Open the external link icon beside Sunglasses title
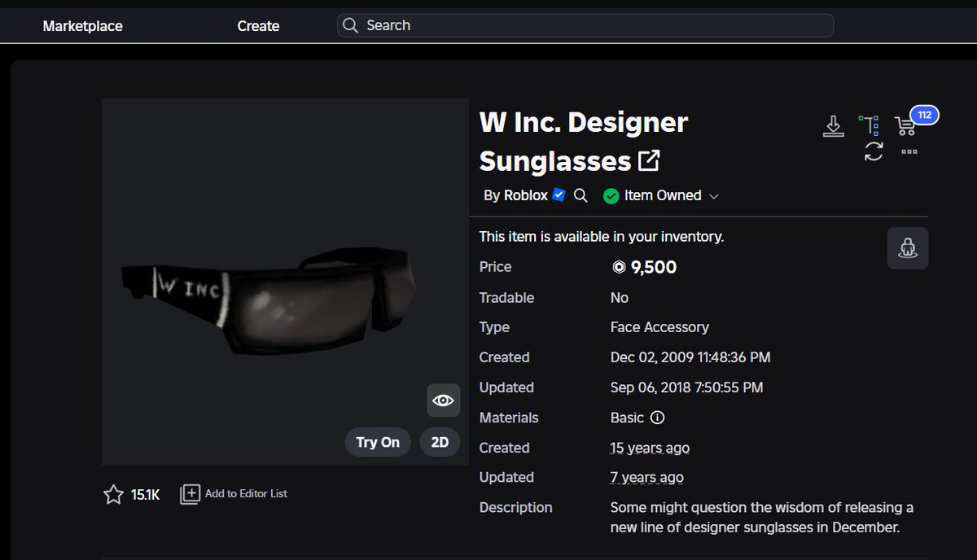The width and height of the screenshot is (977, 560). coord(649,160)
